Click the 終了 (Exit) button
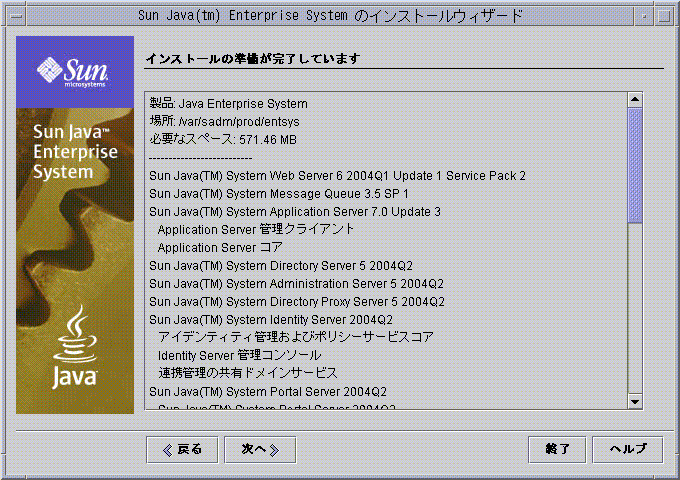680x480 pixels. click(557, 449)
